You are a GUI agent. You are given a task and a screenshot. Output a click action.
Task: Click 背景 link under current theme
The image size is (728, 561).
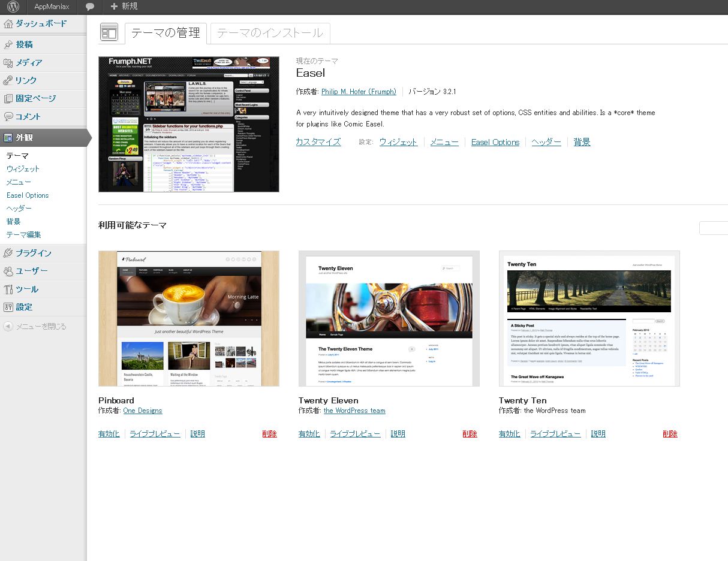coord(582,142)
